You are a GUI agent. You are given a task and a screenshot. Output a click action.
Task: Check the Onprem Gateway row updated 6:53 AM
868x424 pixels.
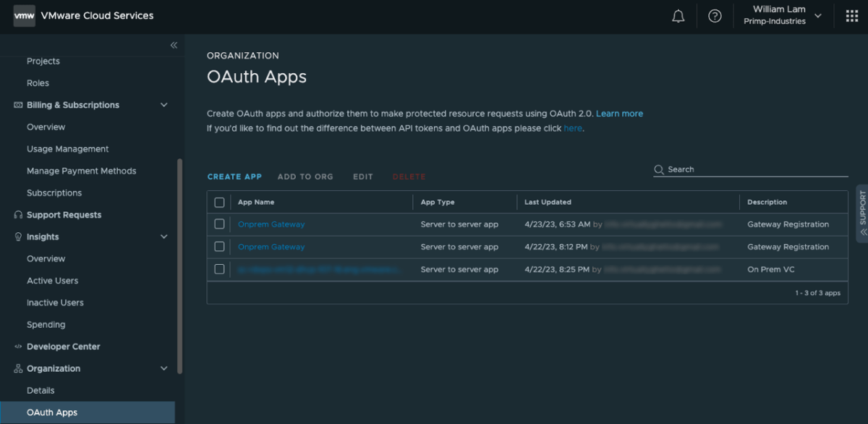pyautogui.click(x=220, y=224)
